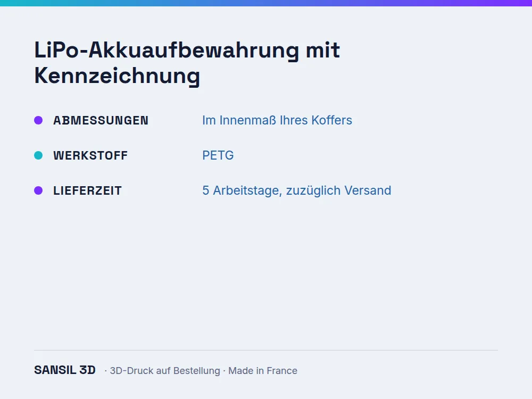Click the teal bullet beside WERKSTOFF
This screenshot has height=399, width=532.
[x=38, y=155]
